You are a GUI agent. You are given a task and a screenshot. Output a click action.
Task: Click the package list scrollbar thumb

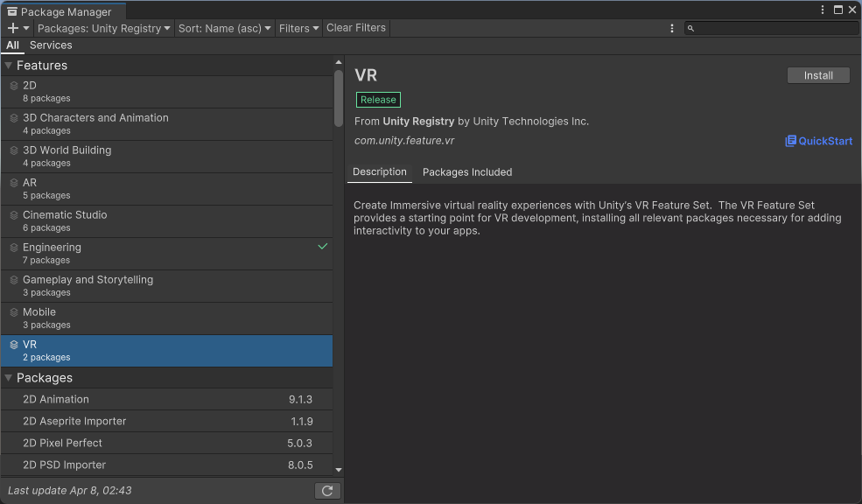tap(338, 99)
